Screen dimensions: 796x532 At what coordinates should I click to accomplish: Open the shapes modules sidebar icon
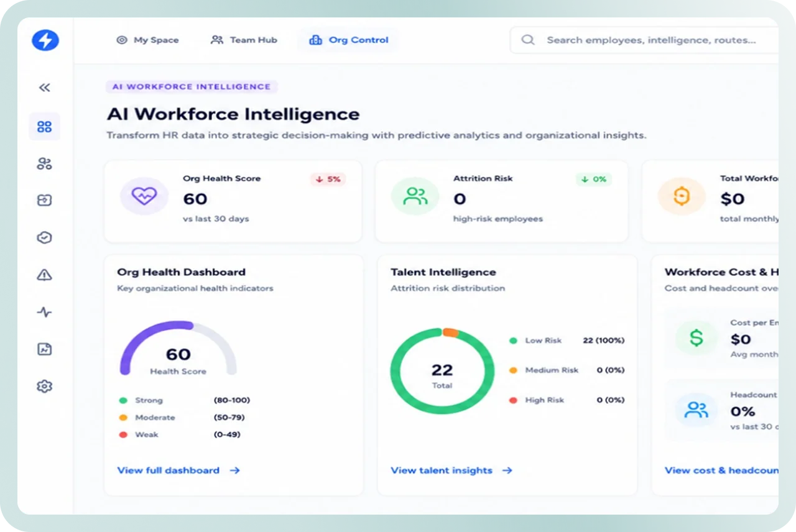click(44, 164)
